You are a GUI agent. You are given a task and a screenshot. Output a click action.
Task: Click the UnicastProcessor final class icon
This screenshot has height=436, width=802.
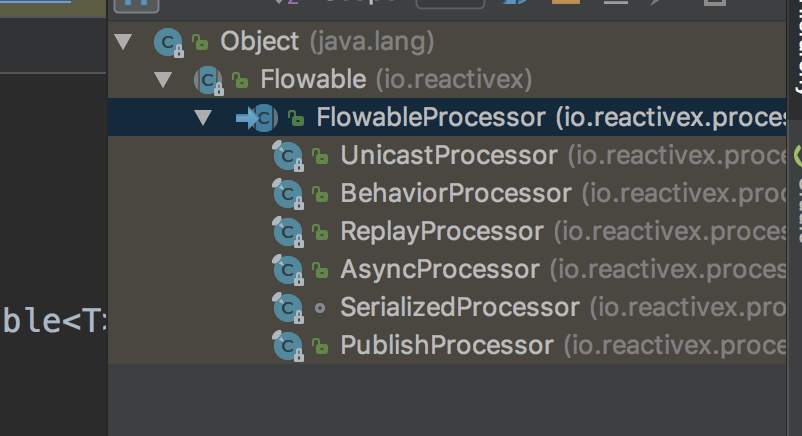(288, 156)
